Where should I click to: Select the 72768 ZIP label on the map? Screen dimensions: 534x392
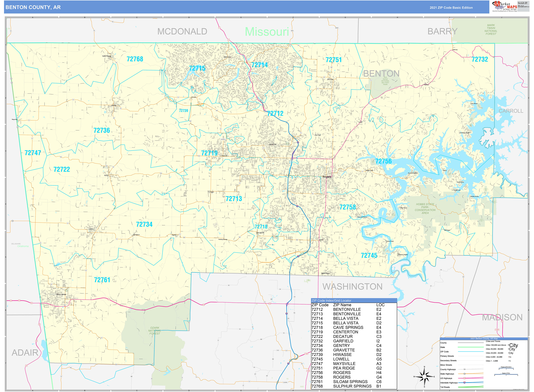135,59
